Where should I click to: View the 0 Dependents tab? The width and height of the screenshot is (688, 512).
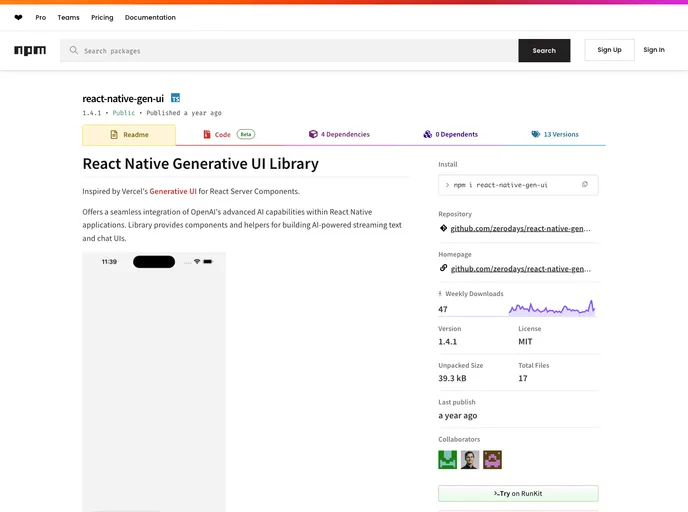point(451,134)
